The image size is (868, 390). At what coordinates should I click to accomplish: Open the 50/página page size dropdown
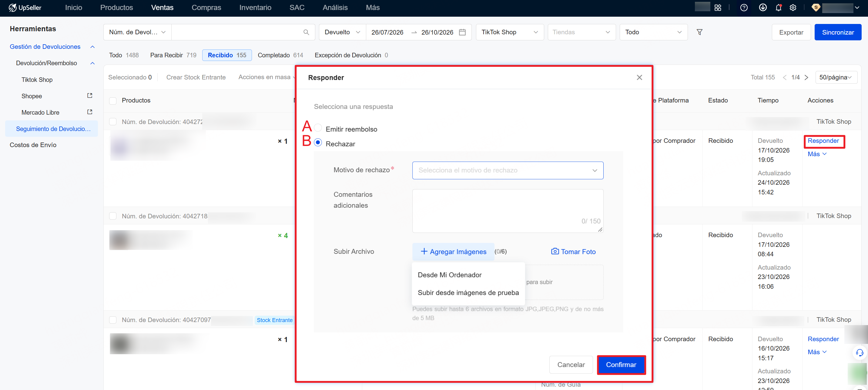pos(836,78)
